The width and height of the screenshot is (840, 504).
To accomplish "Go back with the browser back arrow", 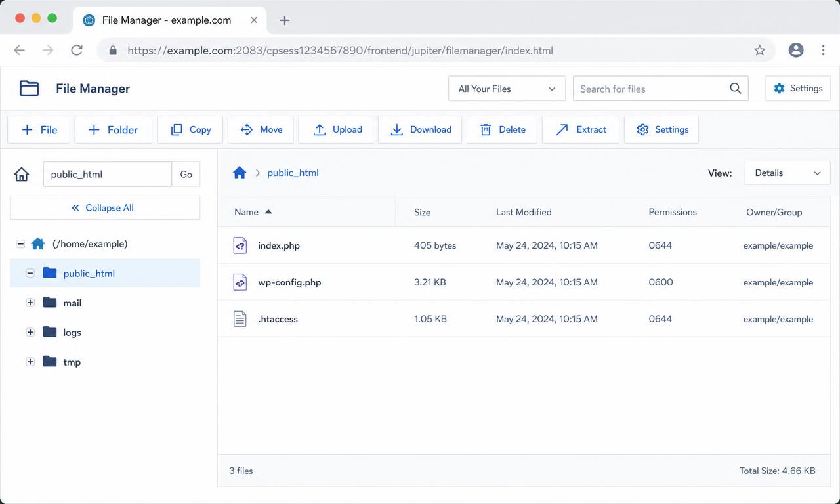I will pyautogui.click(x=20, y=51).
